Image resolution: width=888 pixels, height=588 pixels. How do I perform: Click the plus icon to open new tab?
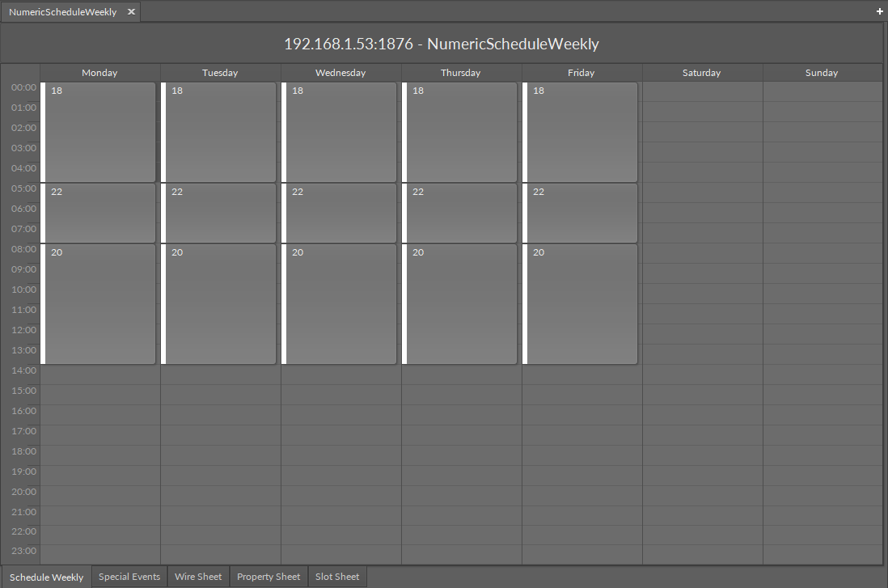(x=878, y=11)
